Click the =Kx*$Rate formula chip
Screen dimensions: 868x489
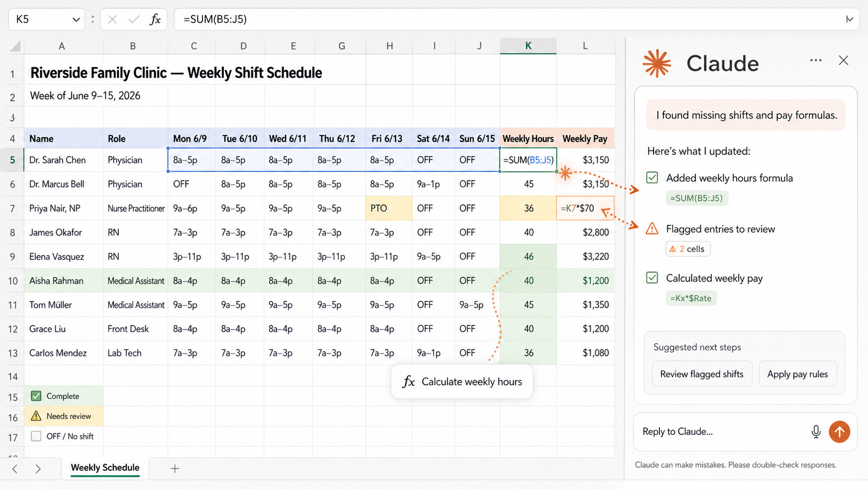691,298
